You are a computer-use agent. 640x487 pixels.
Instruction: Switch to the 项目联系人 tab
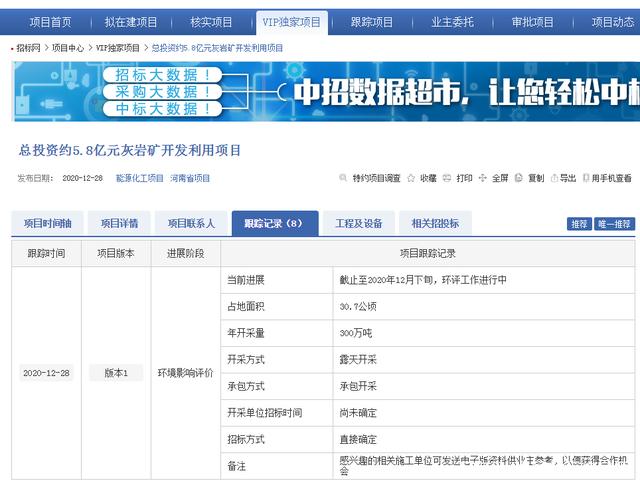click(191, 223)
